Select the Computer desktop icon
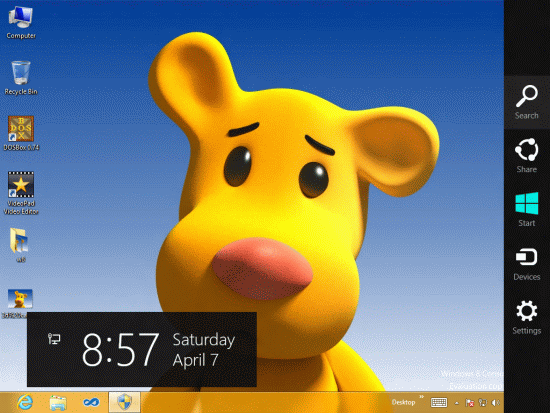This screenshot has height=413, width=550. (x=21, y=22)
